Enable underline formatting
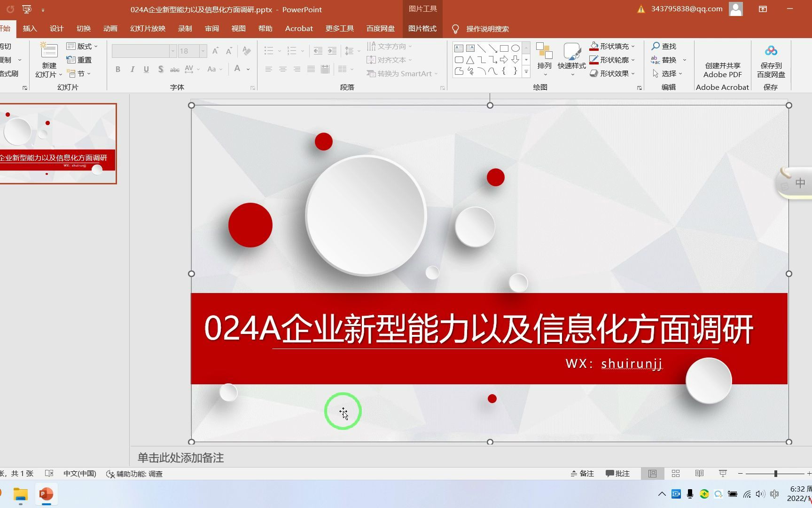The height and width of the screenshot is (508, 812). tap(146, 69)
